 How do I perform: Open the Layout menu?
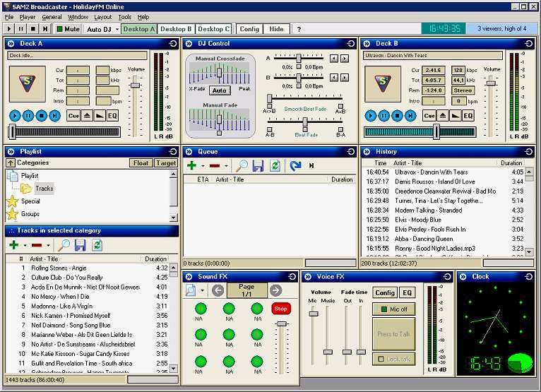[x=103, y=17]
